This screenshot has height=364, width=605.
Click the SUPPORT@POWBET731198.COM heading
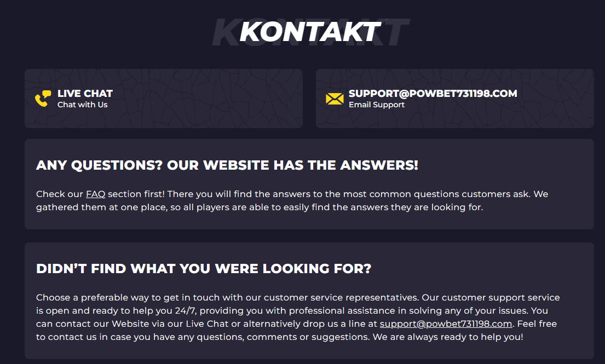tap(433, 93)
